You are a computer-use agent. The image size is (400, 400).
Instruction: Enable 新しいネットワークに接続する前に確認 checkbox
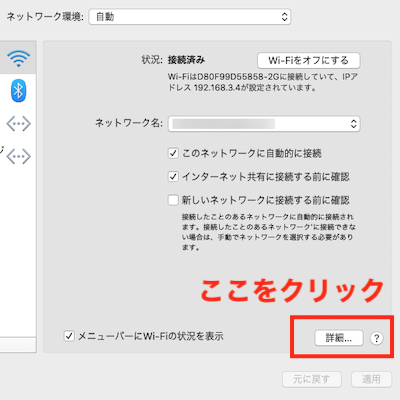173,200
